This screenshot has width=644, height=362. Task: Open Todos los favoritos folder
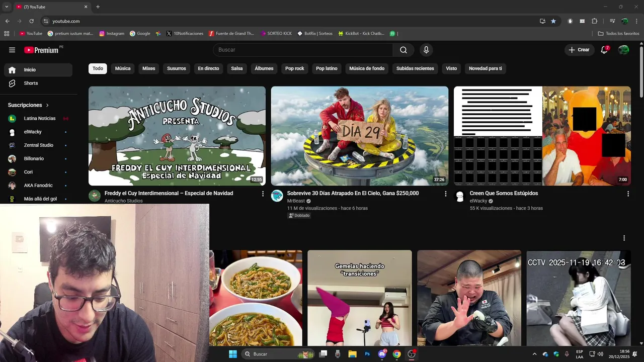click(x=618, y=34)
